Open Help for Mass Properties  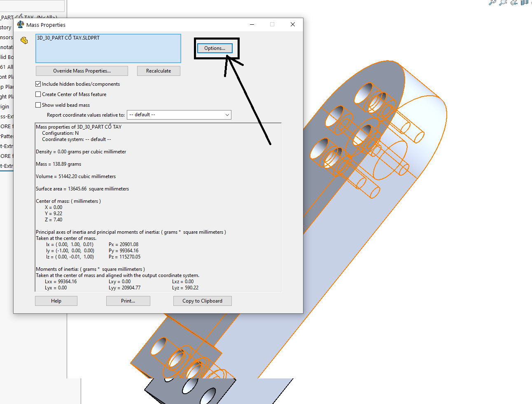(x=56, y=301)
